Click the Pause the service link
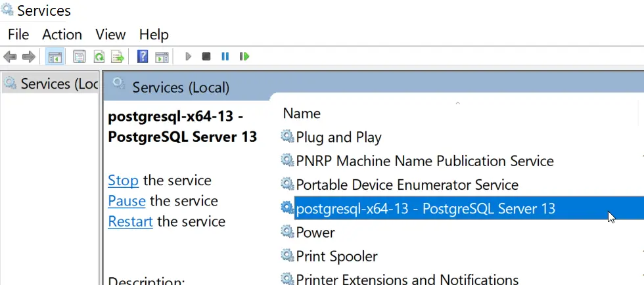The width and height of the screenshot is (644, 285). click(x=127, y=201)
